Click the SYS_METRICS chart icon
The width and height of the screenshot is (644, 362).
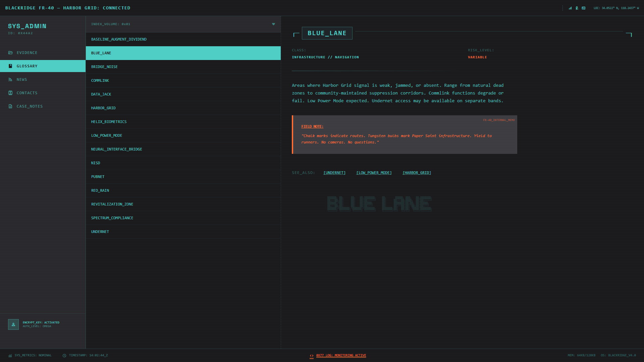(10, 356)
